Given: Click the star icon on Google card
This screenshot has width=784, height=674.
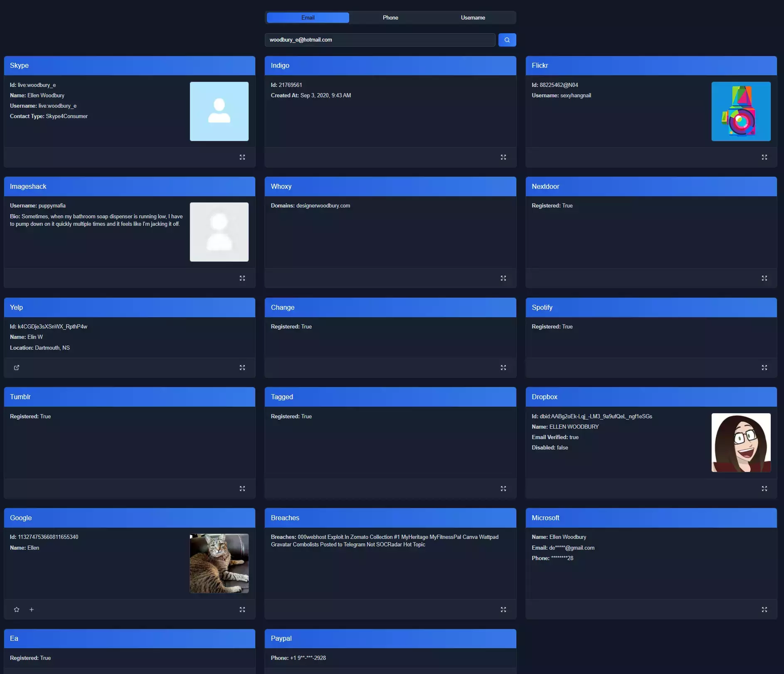Looking at the screenshot, I should 17,610.
